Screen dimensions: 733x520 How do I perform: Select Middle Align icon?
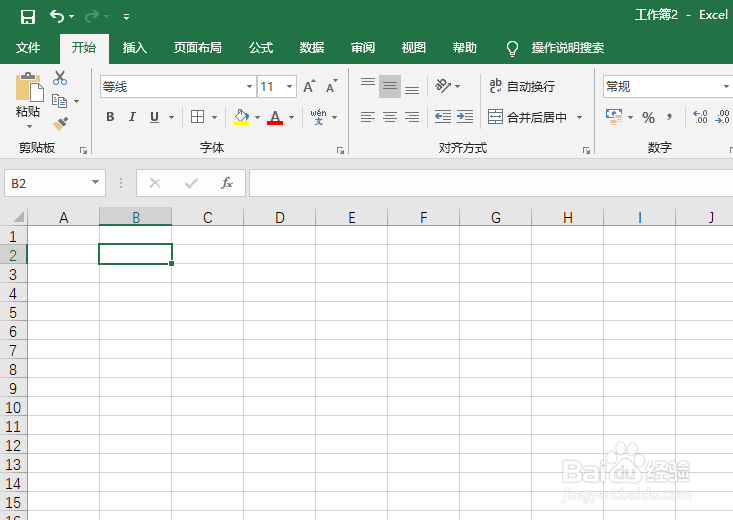390,86
